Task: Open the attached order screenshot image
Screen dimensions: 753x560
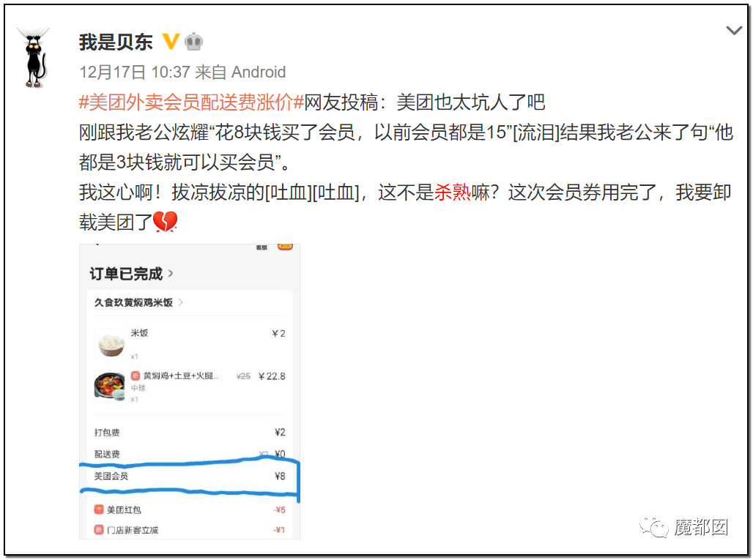Action: 190,391
